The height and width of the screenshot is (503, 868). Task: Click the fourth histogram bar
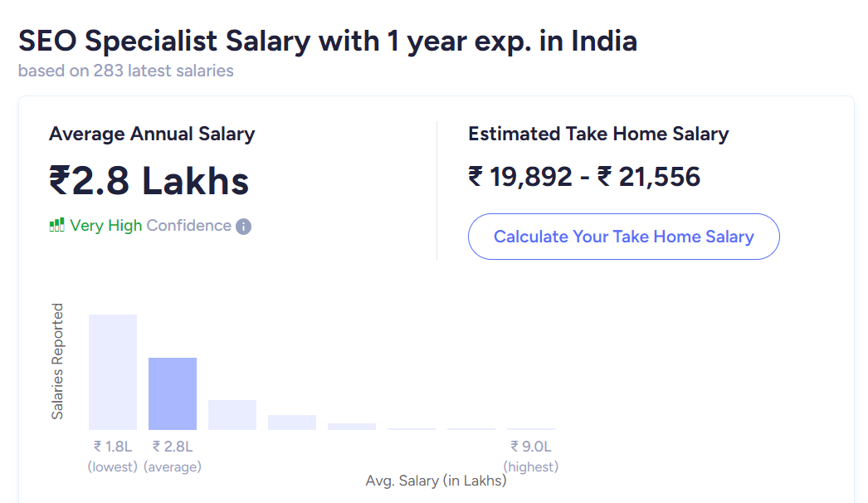click(x=292, y=421)
